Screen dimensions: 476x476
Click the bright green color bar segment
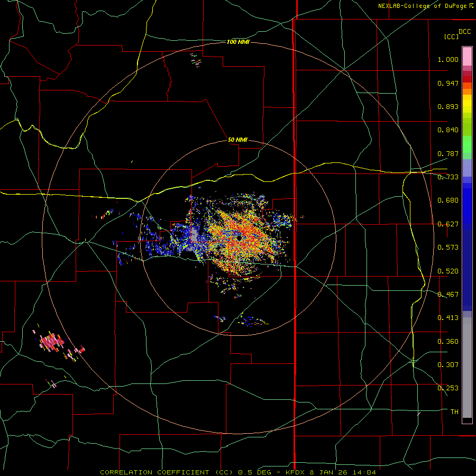[467, 144]
